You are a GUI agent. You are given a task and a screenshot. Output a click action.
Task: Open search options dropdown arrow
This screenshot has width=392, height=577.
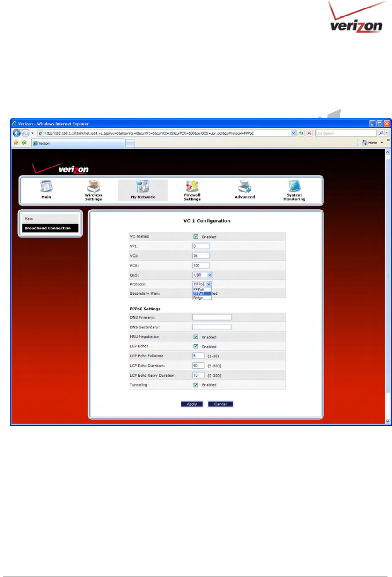[x=387, y=133]
